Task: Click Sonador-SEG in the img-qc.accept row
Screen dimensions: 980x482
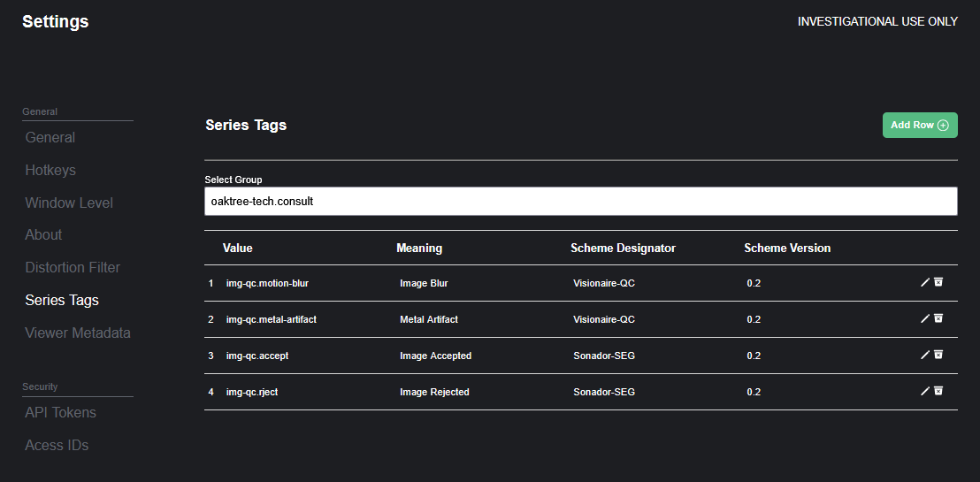Action: click(x=604, y=356)
